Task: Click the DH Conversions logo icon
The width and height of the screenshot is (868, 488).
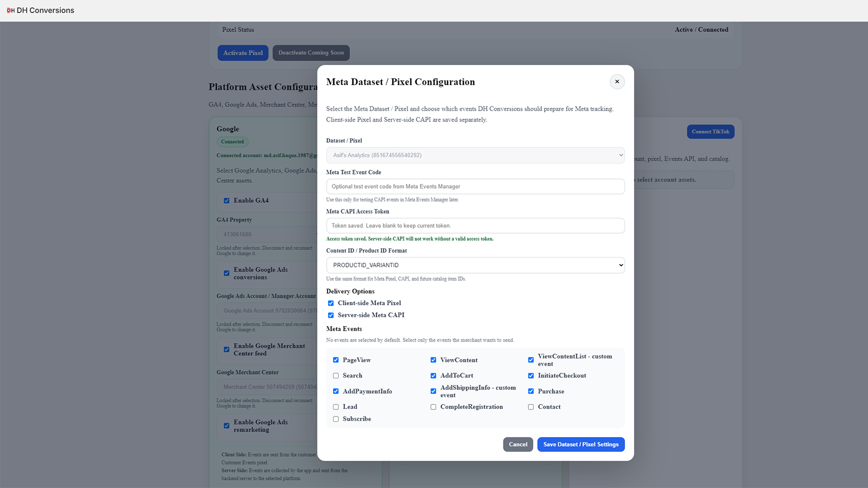Action: (x=10, y=10)
